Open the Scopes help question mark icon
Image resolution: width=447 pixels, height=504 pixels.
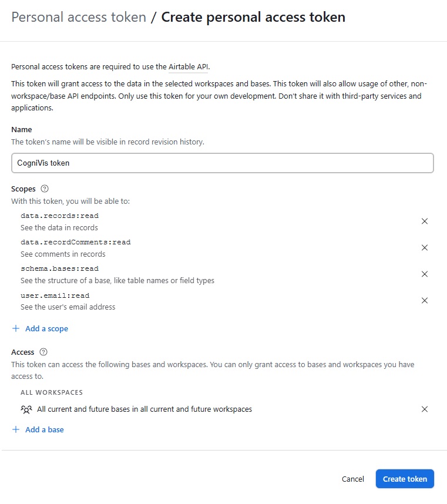pyautogui.click(x=45, y=189)
